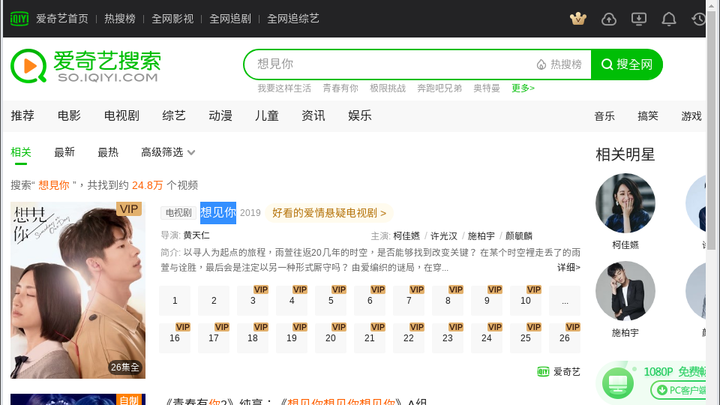Click hot search 我要这样生活
This screenshot has width=720, height=405.
point(284,88)
